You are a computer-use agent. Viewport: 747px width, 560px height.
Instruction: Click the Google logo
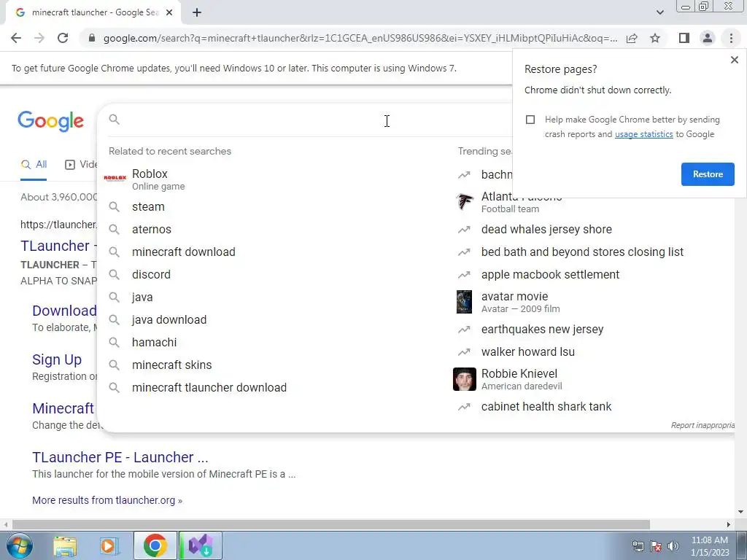pos(50,122)
